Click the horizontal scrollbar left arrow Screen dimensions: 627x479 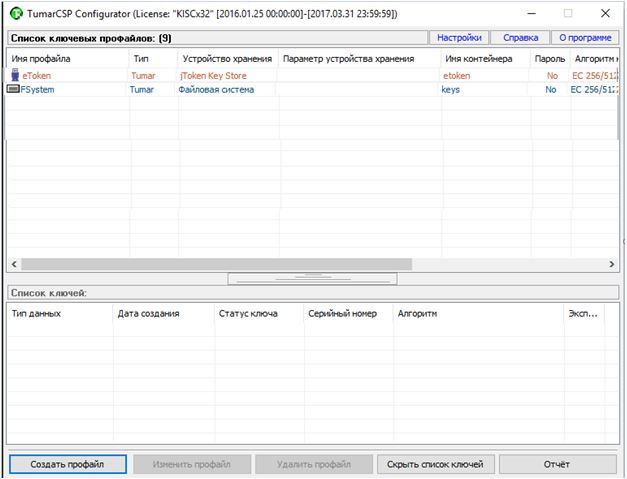click(13, 263)
